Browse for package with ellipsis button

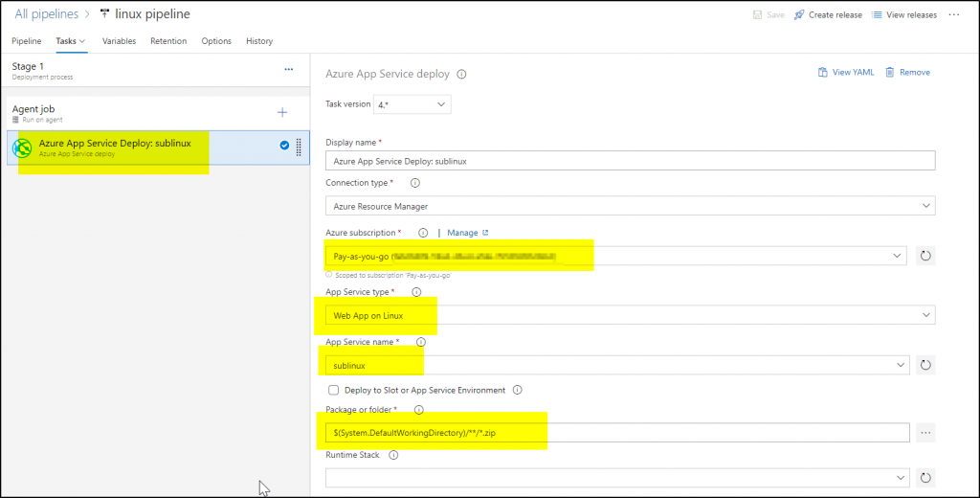[x=925, y=433]
